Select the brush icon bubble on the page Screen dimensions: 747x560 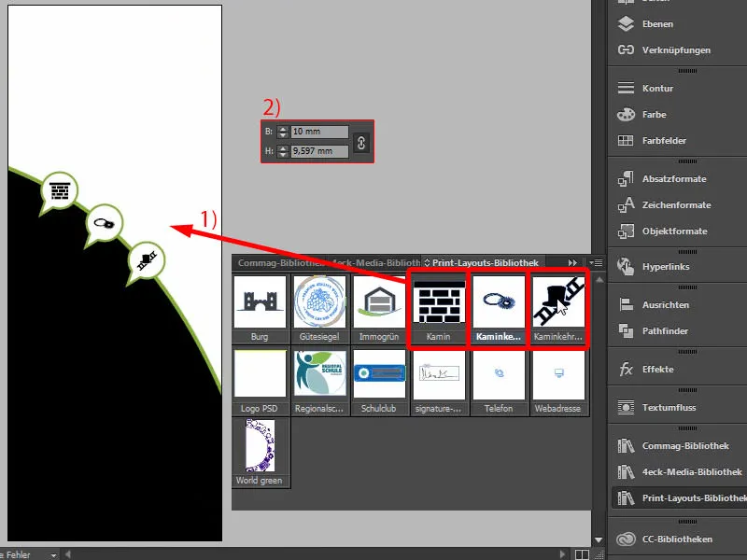pos(104,223)
